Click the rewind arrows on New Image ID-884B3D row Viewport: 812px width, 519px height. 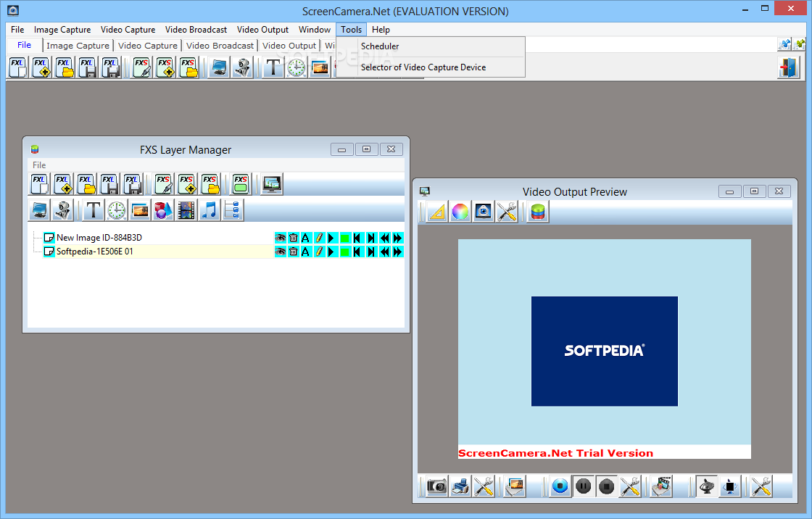(x=384, y=238)
